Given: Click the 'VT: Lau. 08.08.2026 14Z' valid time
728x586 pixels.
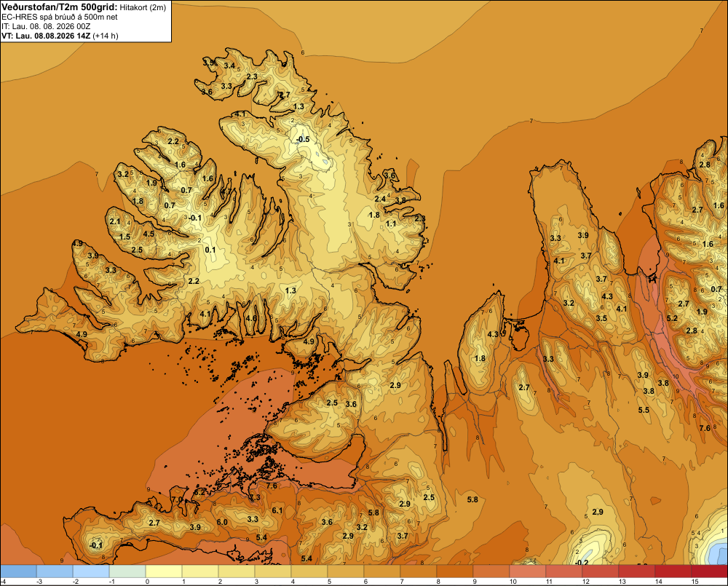Looking at the screenshot, I should pyautogui.click(x=46, y=36).
